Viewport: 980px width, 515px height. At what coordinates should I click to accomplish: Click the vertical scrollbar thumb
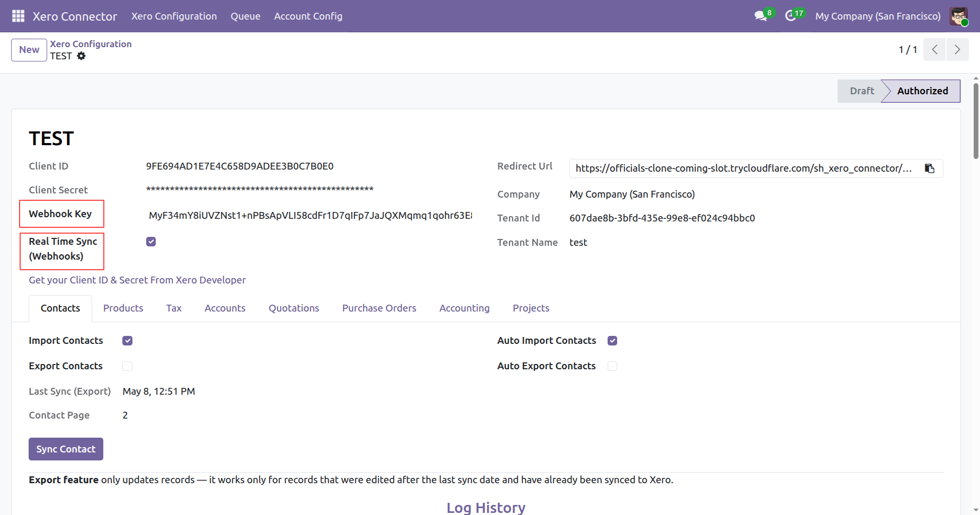pos(976,121)
